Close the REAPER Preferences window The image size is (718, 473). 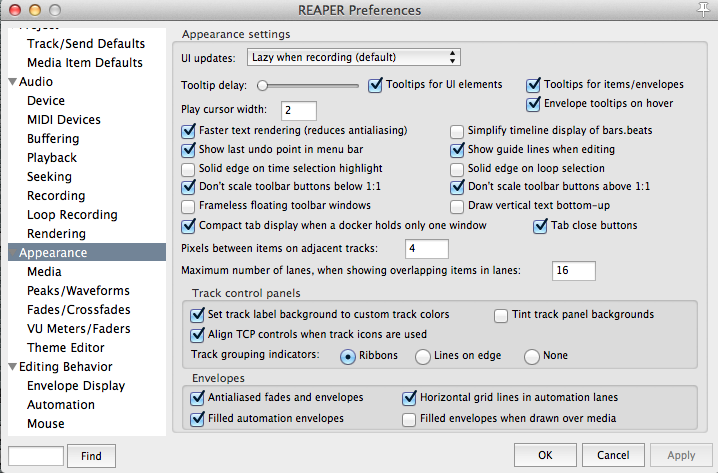tap(15, 10)
